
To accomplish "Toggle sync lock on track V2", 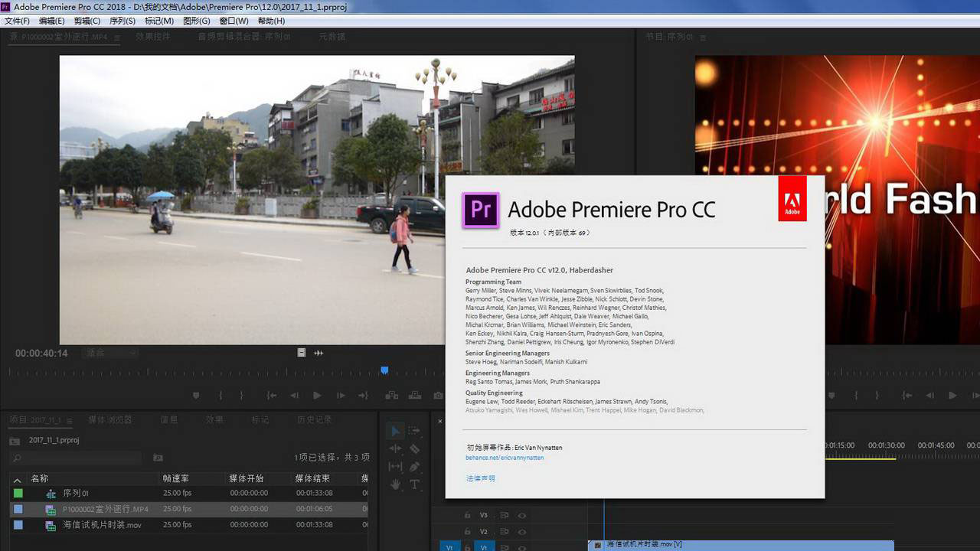I will pyautogui.click(x=505, y=532).
